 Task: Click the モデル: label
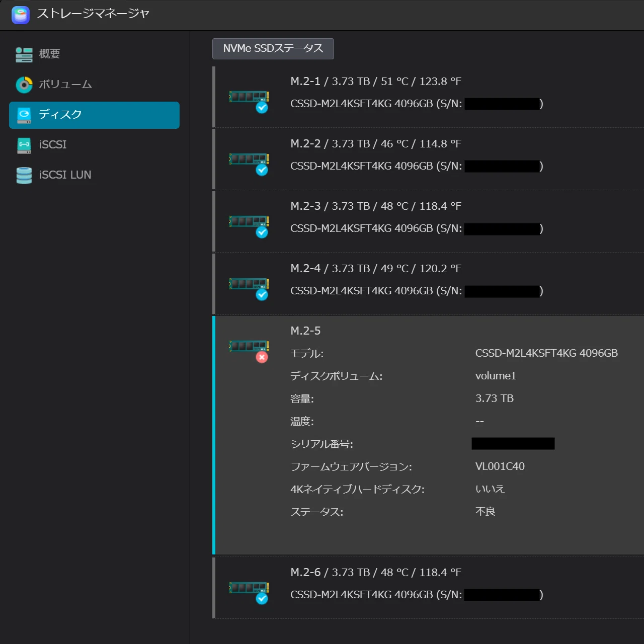(x=307, y=354)
